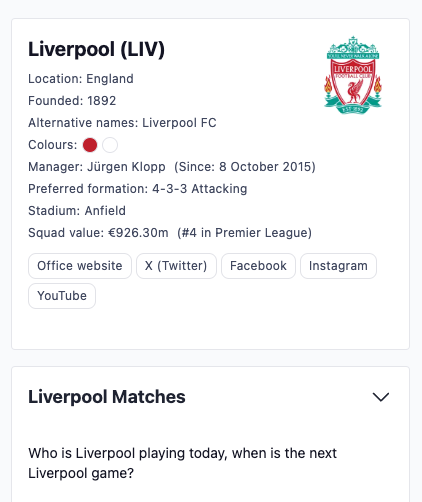Collapse the Liverpool Matches section chevron
The width and height of the screenshot is (422, 502).
pyautogui.click(x=381, y=397)
